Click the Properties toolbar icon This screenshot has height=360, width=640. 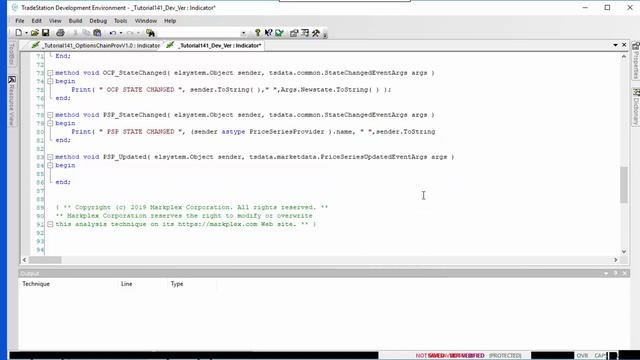tap(294, 33)
